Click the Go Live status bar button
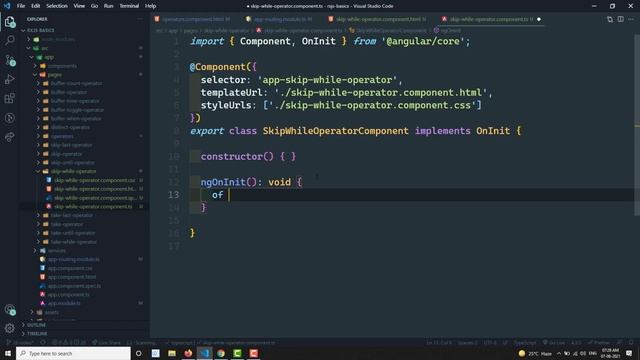 (x=554, y=343)
